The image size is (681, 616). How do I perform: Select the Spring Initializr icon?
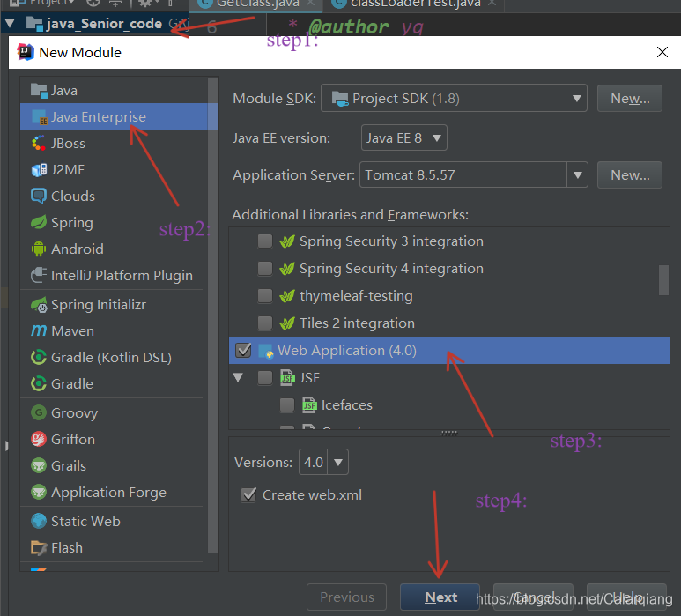point(39,305)
